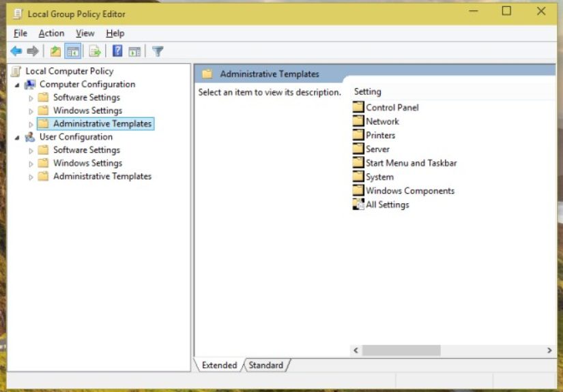
Task: Collapse the User Configuration node
Action: 17,138
